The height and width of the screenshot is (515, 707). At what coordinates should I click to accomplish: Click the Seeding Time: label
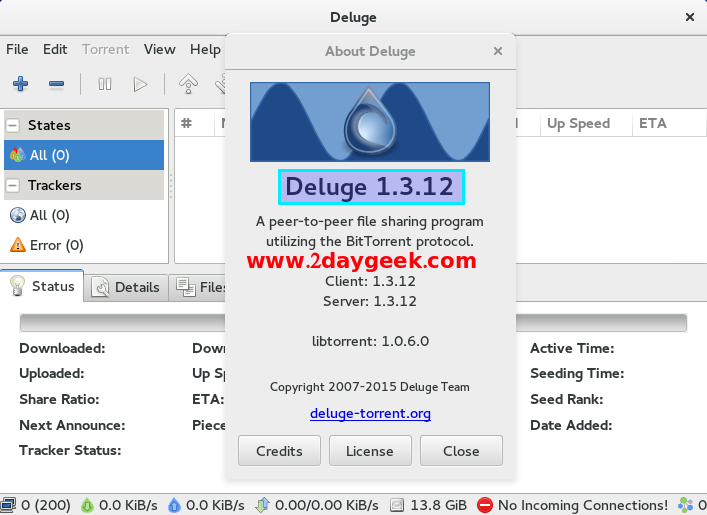(577, 373)
